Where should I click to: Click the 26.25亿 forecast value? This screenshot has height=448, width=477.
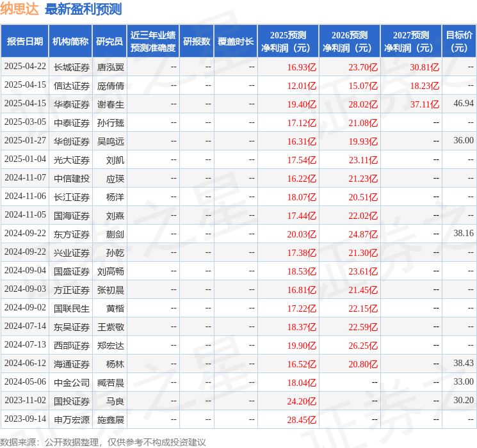[x=363, y=346]
